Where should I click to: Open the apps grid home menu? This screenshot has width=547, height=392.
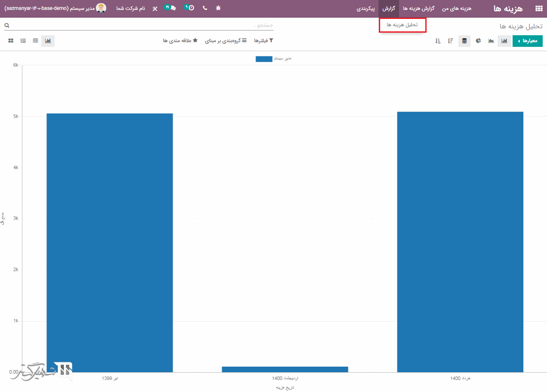coord(538,9)
